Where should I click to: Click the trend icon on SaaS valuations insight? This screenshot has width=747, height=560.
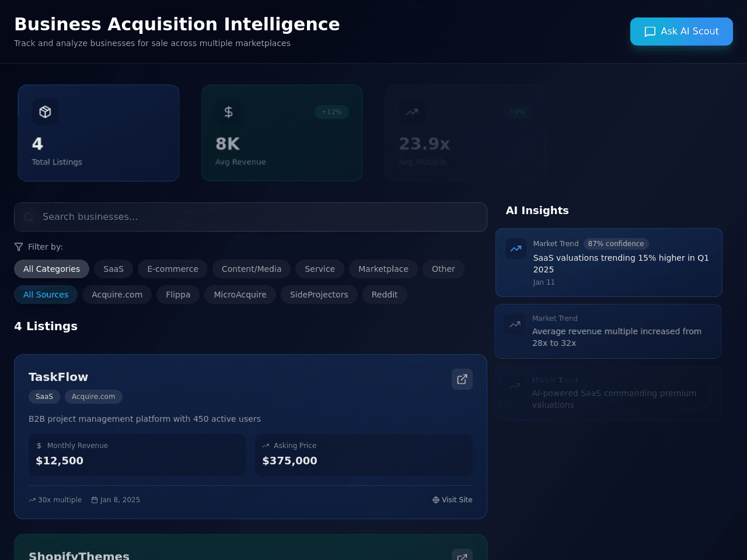[516, 249]
